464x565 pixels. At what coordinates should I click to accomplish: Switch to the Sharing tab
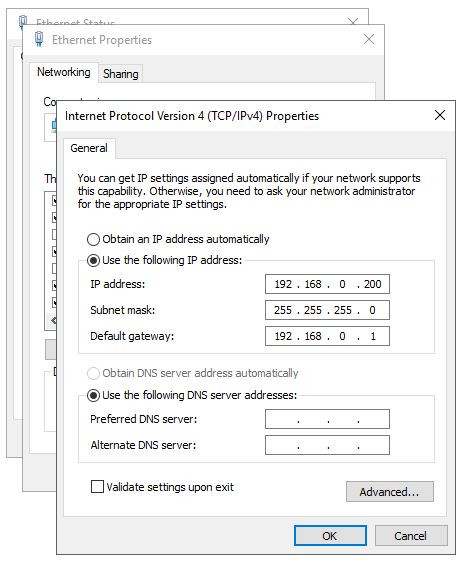(121, 74)
